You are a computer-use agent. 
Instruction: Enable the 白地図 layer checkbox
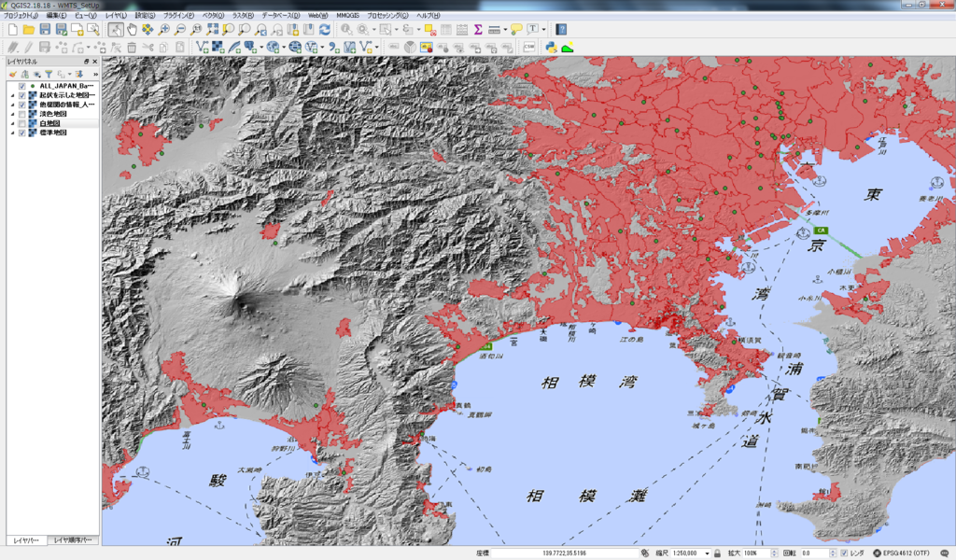click(x=22, y=123)
